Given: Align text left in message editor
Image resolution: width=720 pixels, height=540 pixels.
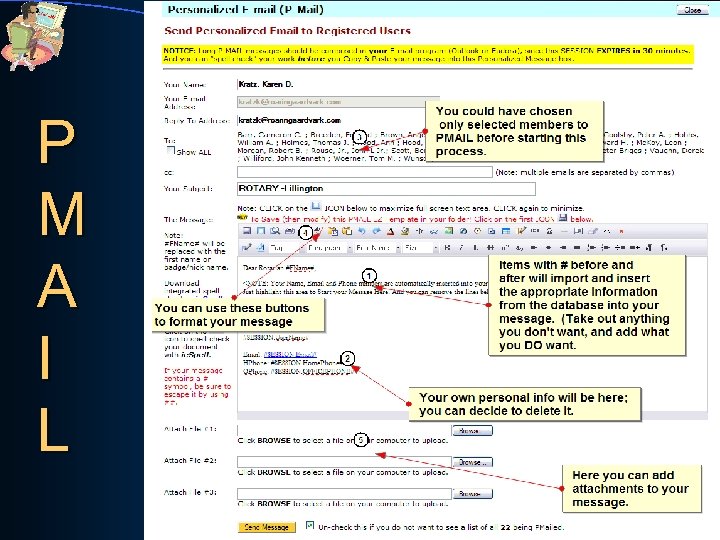Looking at the screenshot, I should (534, 248).
